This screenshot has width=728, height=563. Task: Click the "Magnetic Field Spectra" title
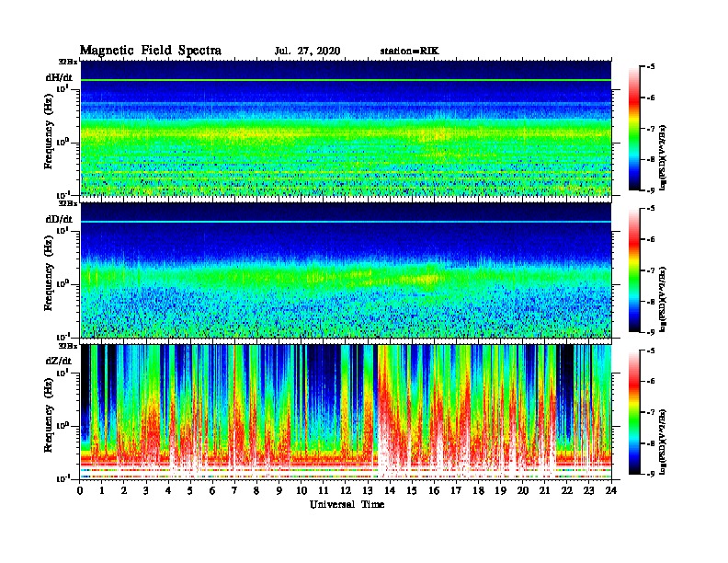(x=151, y=51)
